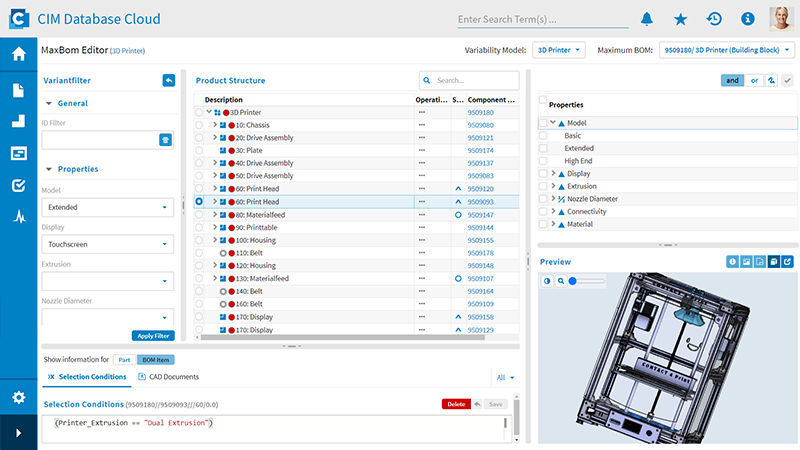Open the settings gear in the sidebar

click(x=18, y=397)
